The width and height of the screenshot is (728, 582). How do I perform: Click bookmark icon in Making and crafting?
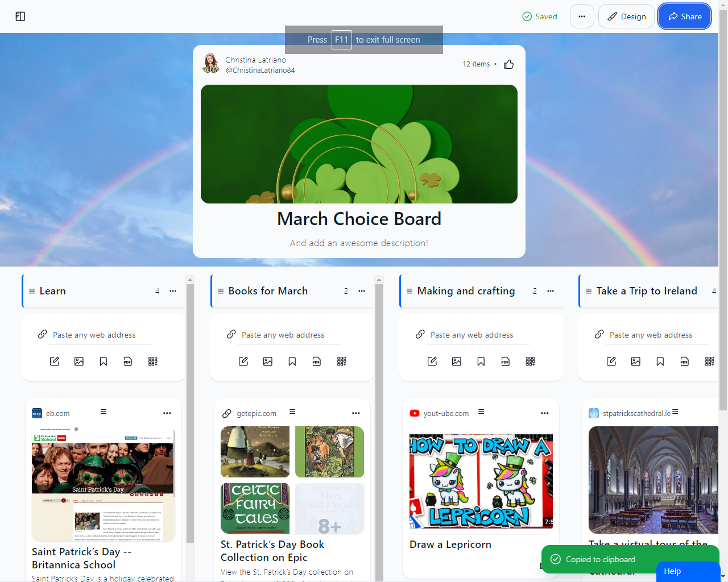tap(481, 361)
